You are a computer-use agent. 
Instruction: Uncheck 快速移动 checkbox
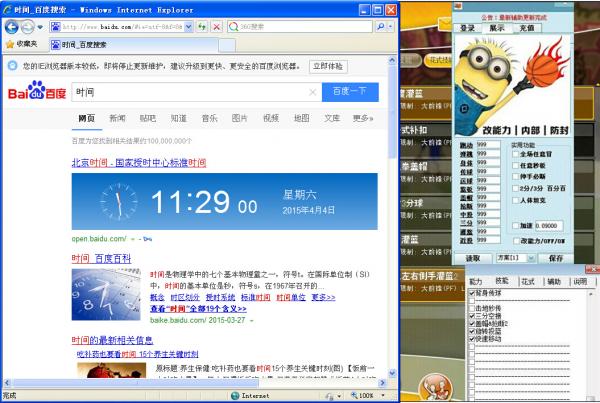click(x=472, y=339)
